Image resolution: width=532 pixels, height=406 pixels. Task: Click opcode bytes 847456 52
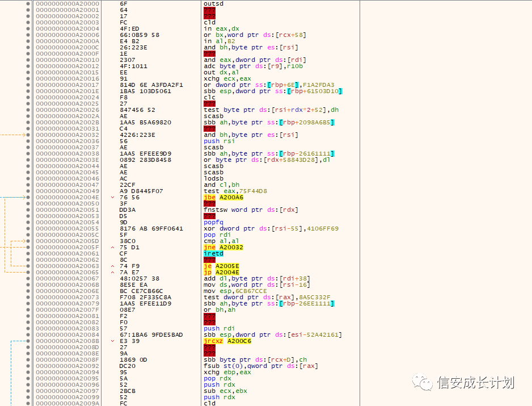pos(137,110)
